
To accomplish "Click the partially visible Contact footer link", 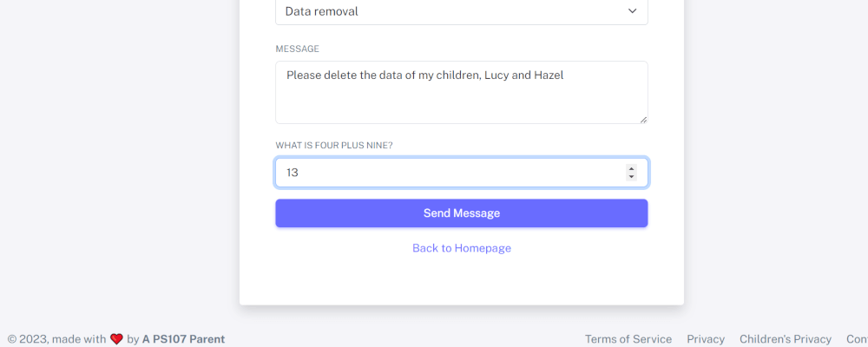I will pos(857,339).
